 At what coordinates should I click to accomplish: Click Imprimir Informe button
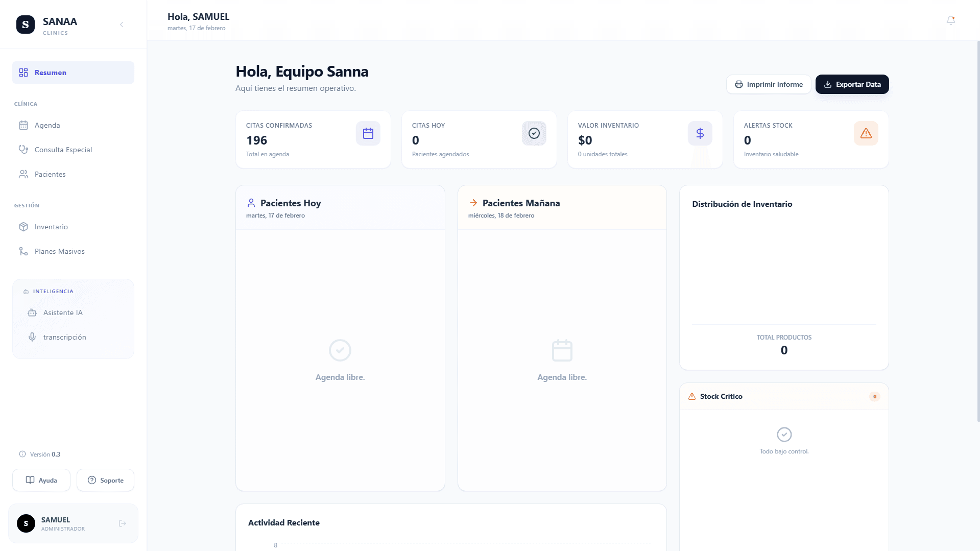pos(769,84)
